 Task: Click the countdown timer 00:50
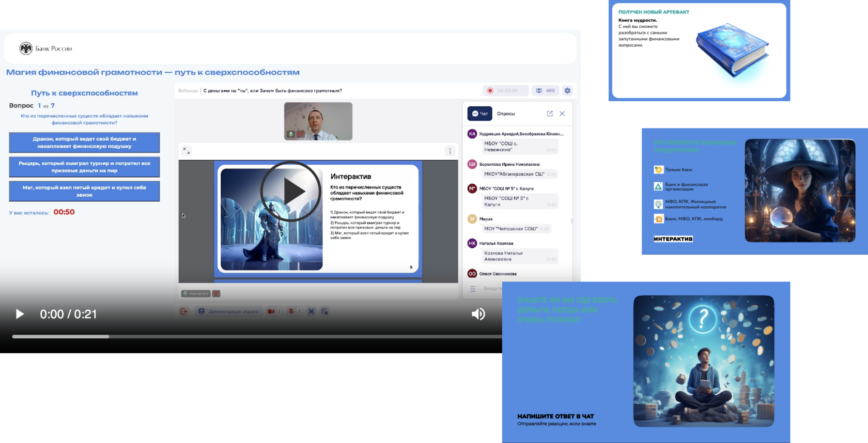[64, 212]
